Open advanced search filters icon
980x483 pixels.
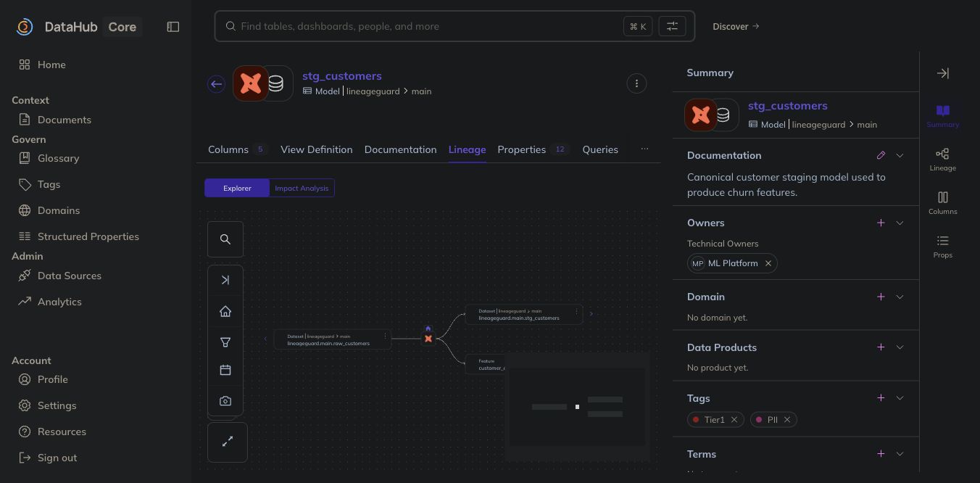click(672, 26)
